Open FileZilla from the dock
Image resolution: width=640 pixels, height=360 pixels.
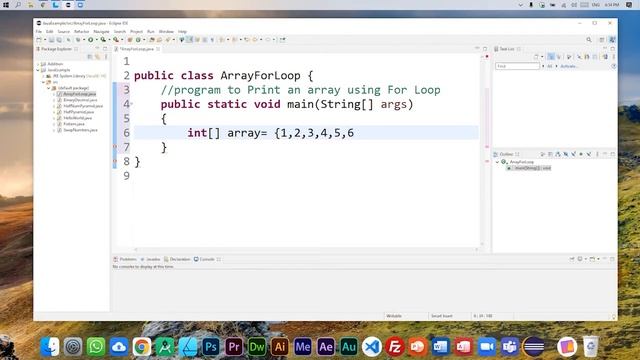[395, 347]
